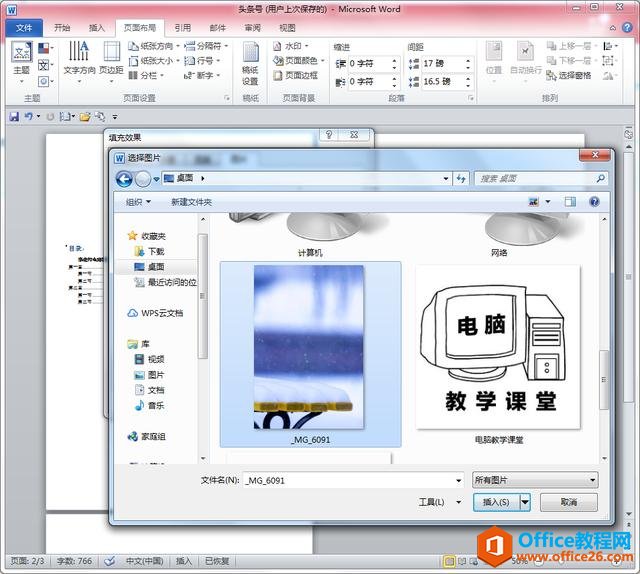The image size is (640, 574).
Task: Click the theme colors icon in Themes group
Action: [x=44, y=49]
